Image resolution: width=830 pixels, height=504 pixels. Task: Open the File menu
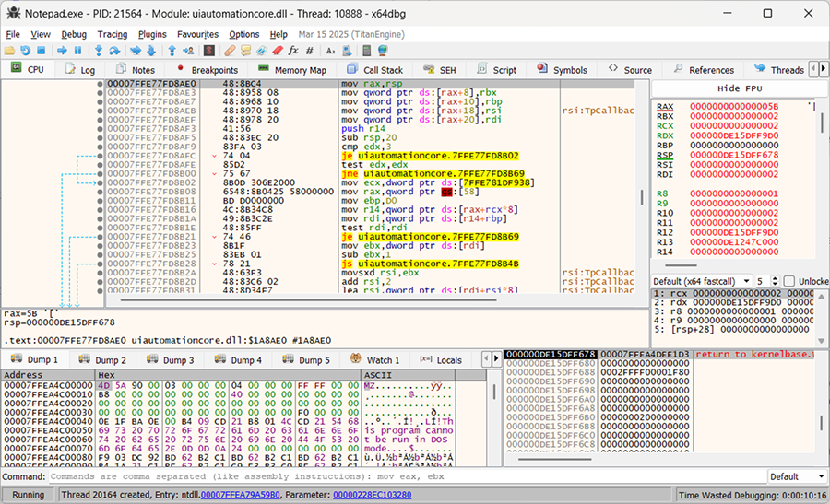[x=13, y=34]
